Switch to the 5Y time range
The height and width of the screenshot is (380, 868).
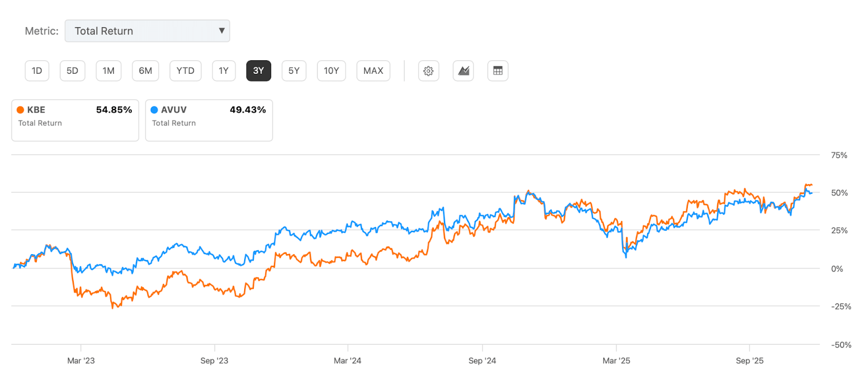click(293, 71)
